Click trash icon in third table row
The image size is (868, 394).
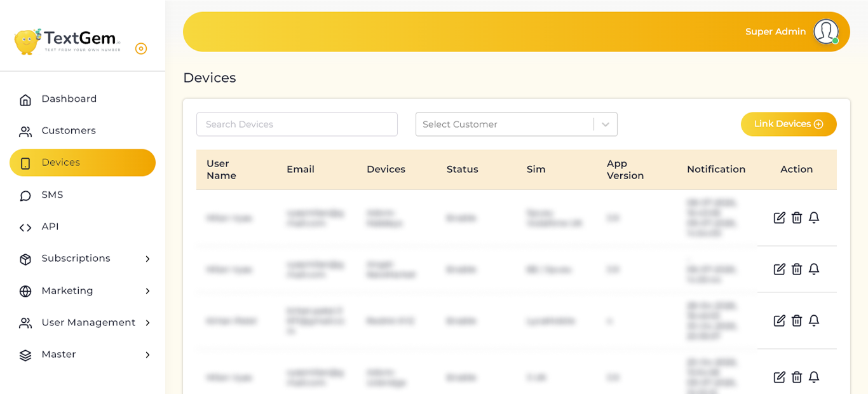pyautogui.click(x=797, y=321)
